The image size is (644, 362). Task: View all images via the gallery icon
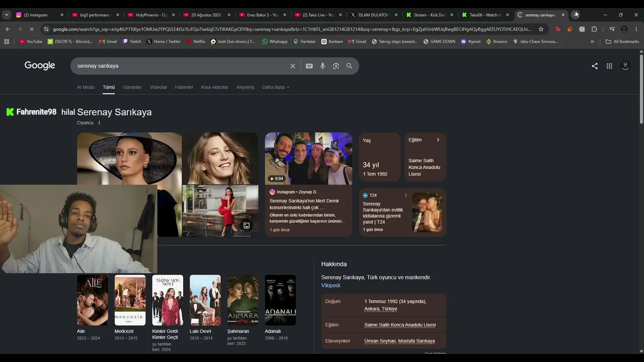[247, 226]
